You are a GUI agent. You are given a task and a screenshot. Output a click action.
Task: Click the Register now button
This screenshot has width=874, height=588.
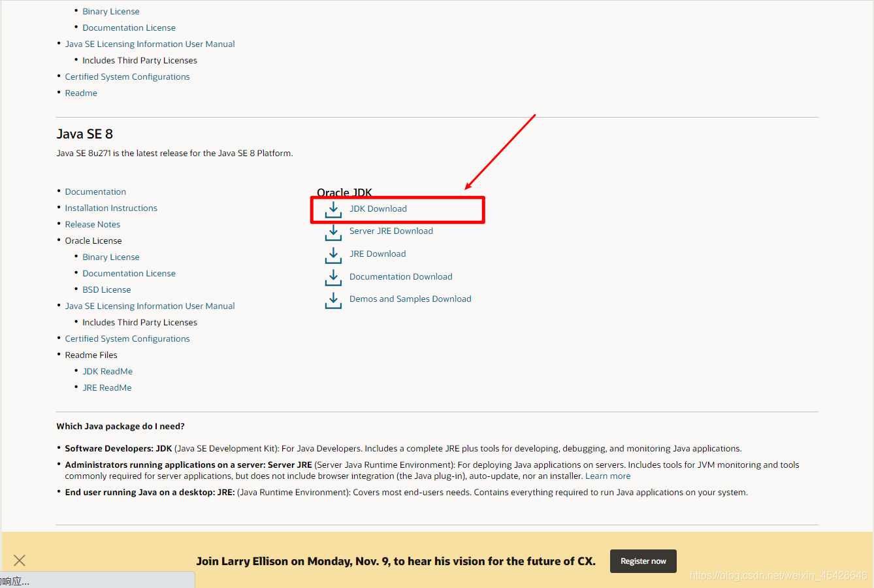tap(643, 561)
